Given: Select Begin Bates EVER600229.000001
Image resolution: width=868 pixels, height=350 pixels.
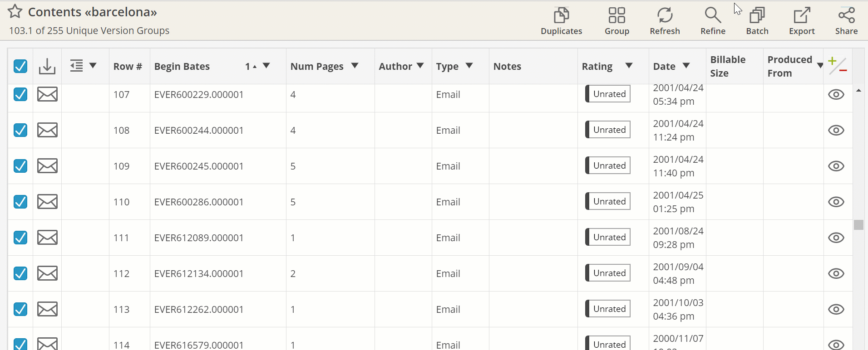Looking at the screenshot, I should (199, 94).
